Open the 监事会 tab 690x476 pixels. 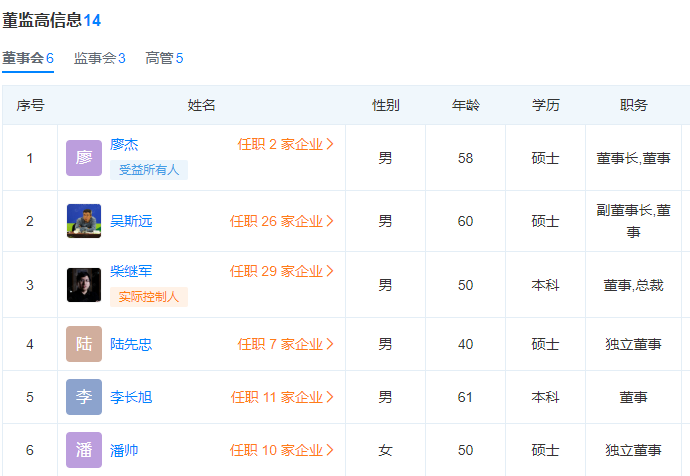pos(99,58)
